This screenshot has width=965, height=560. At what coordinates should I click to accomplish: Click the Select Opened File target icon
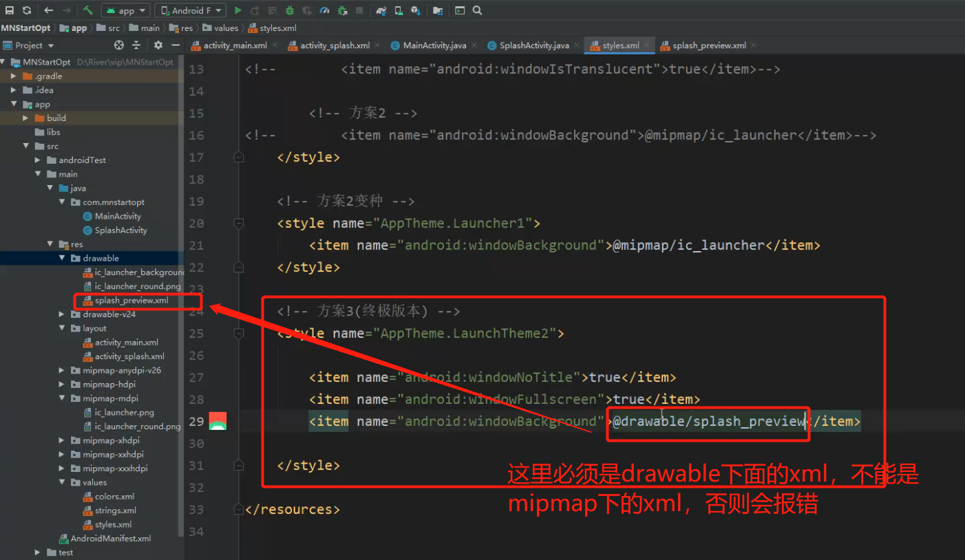118,45
